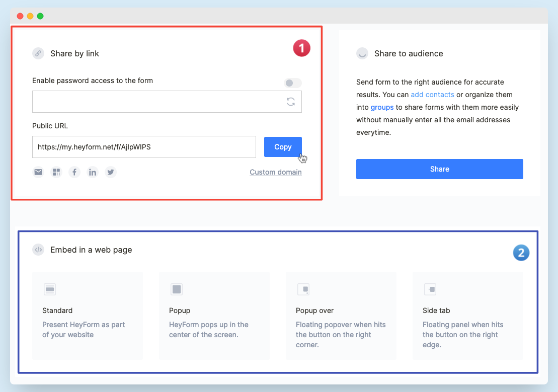The height and width of the screenshot is (392, 558).
Task: Click the regenerate password refresh icon
Action: [x=291, y=102]
